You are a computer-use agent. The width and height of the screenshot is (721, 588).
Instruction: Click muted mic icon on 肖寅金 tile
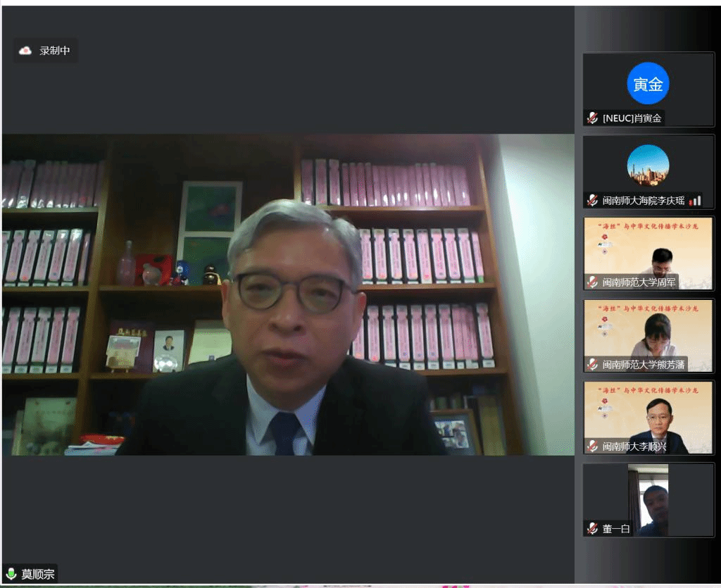(x=593, y=118)
